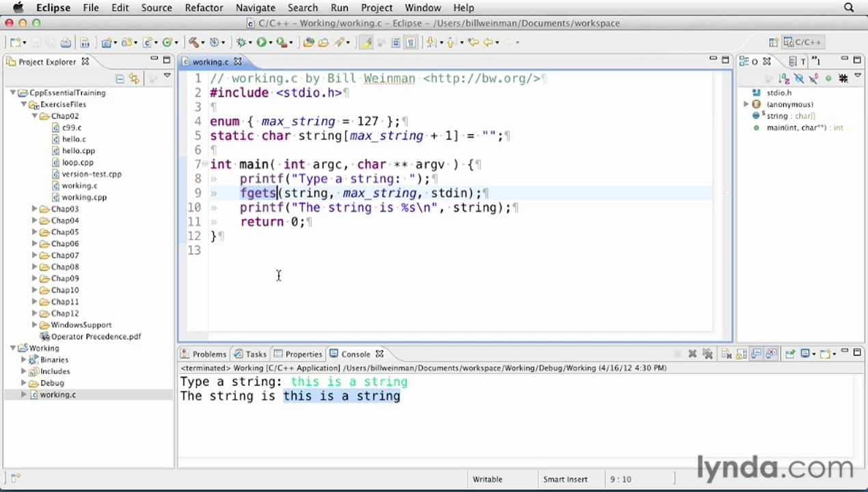Toggle Link with Editor in Project Explorer
The width and height of the screenshot is (868, 492).
pos(134,79)
